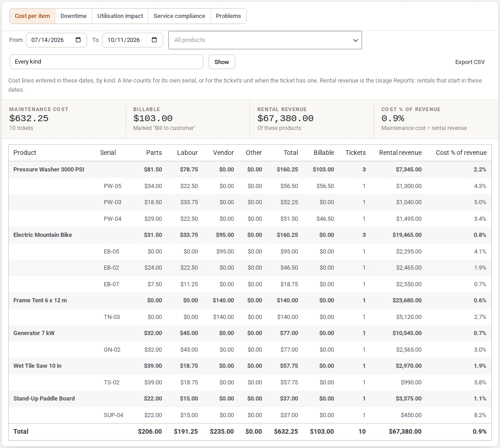
Task: Click the Rental revenue column header
Action: click(400, 153)
